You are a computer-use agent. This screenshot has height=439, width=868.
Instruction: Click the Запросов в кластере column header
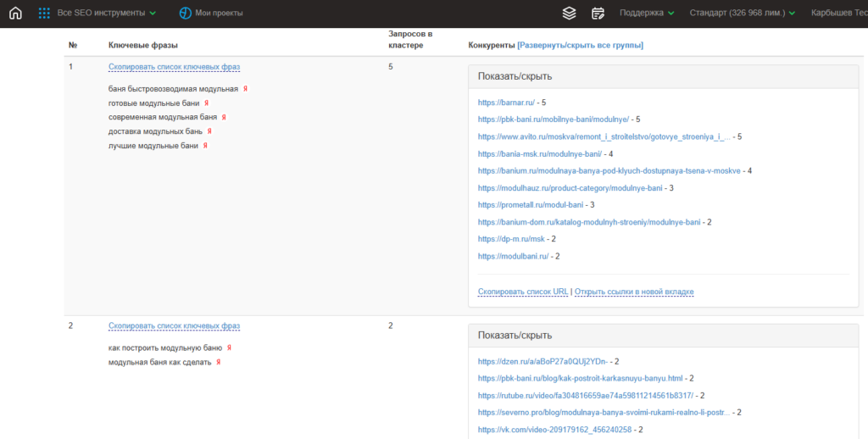click(x=410, y=39)
